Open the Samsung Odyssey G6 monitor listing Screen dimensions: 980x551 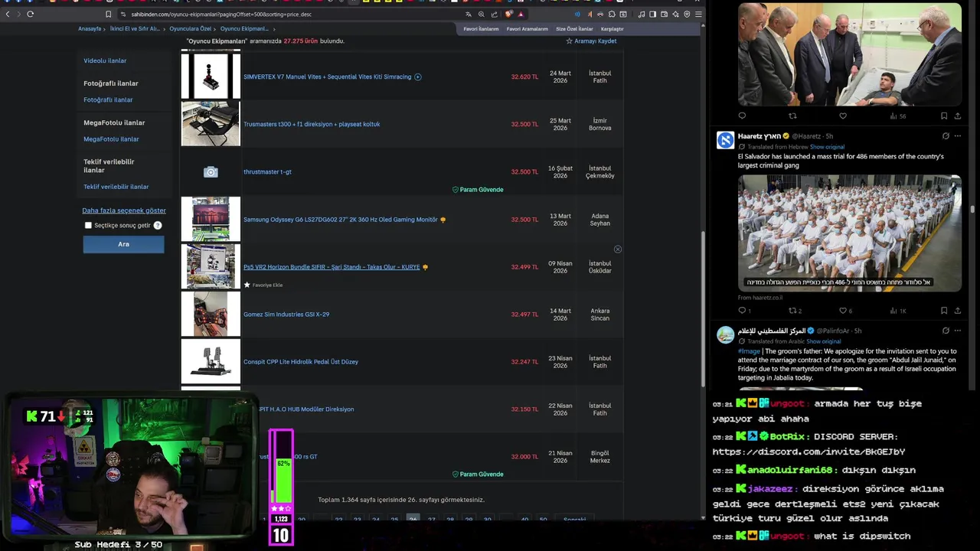point(341,220)
